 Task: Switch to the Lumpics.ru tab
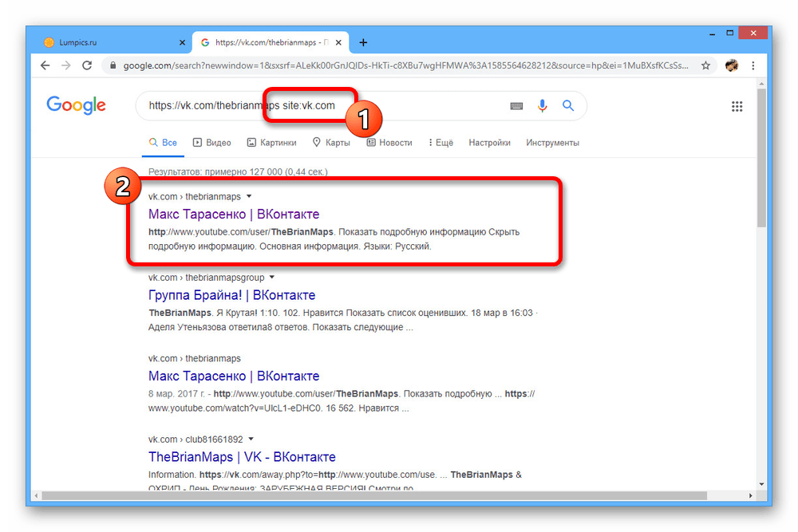(113, 43)
